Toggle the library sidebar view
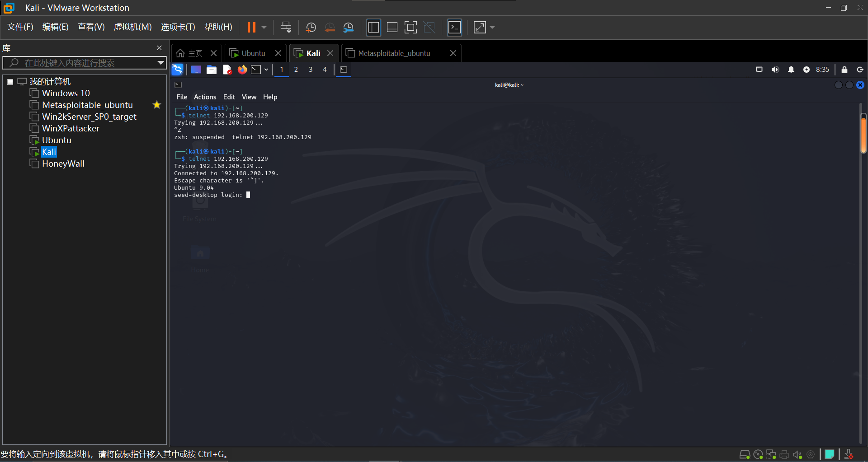This screenshot has height=462, width=868. pos(373,28)
